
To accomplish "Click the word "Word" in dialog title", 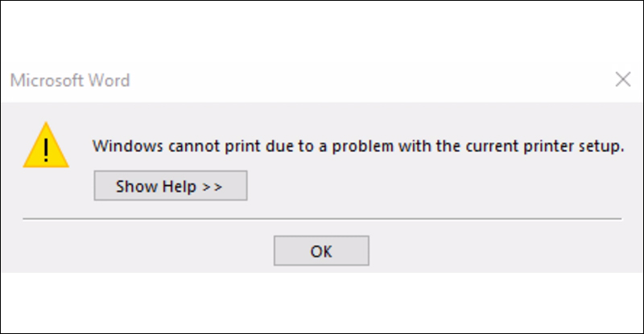I will 112,80.
